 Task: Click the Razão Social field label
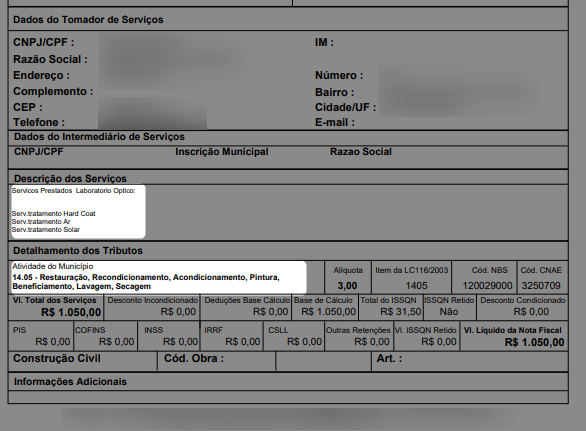(50, 59)
